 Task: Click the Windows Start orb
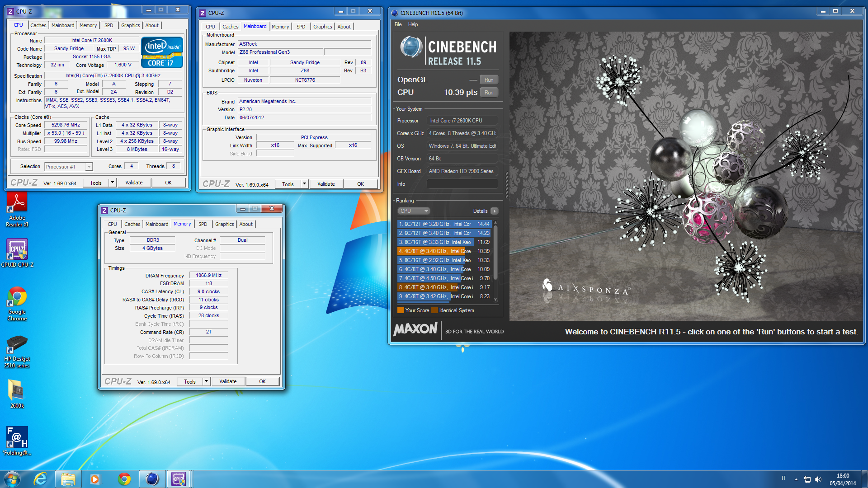coord(12,479)
